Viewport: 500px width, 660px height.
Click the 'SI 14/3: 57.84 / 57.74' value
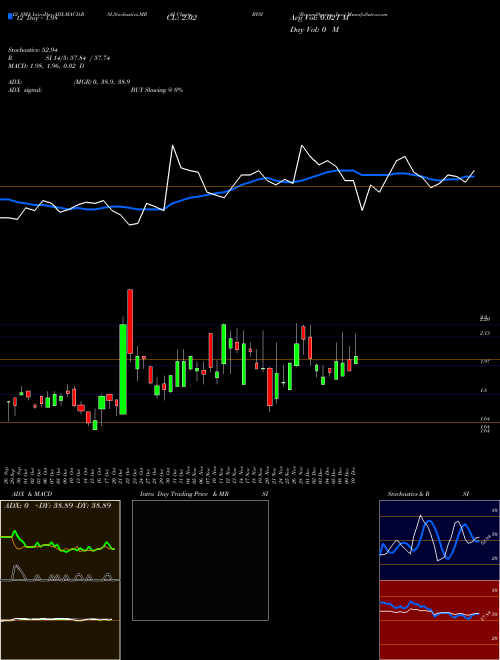click(78, 58)
